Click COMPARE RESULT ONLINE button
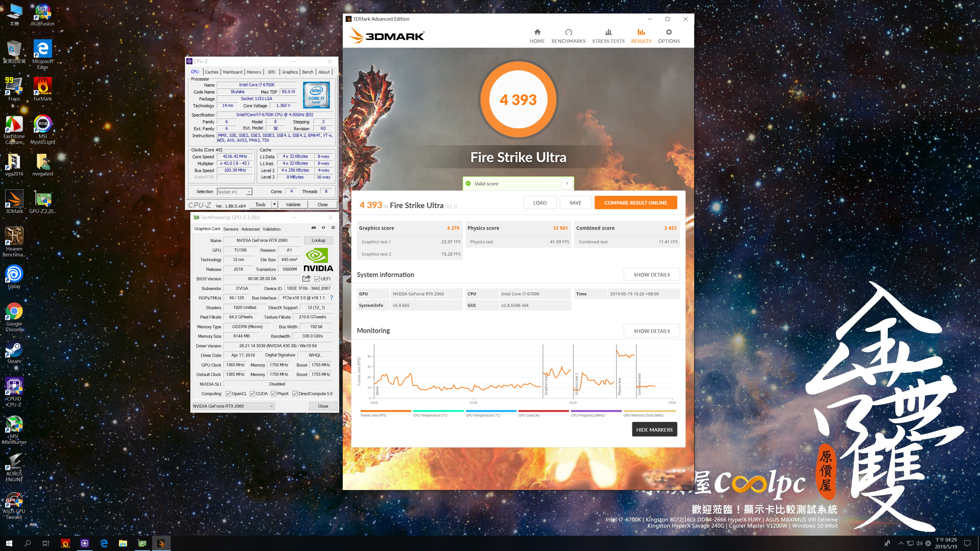Screen dimensions: 980x551 point(635,203)
